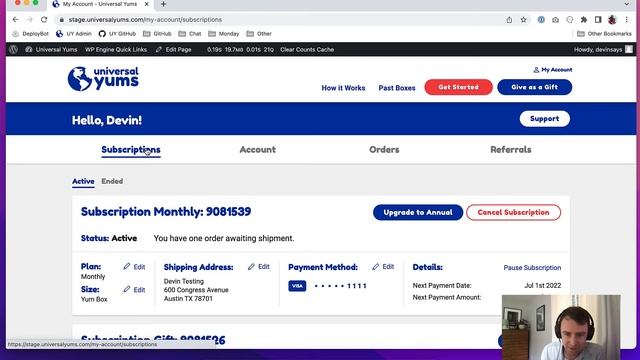Expand the Other bookmarks folder
The height and width of the screenshot is (360, 640).
[x=259, y=34]
